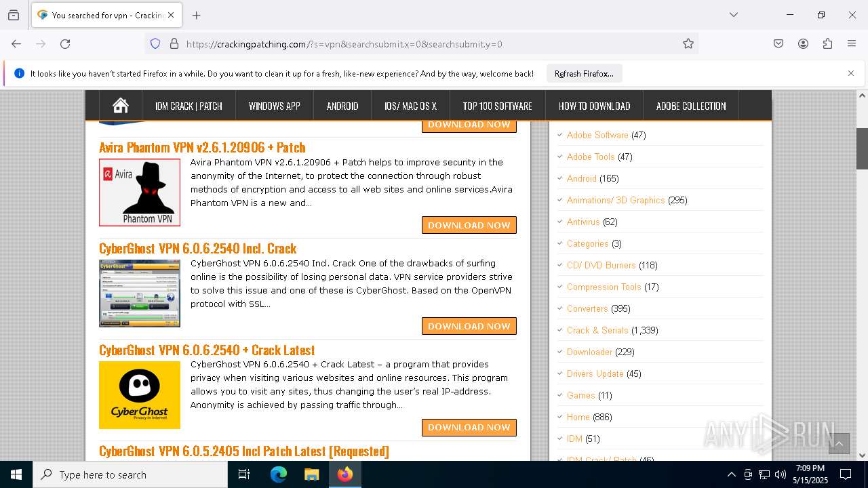The height and width of the screenshot is (488, 868).
Task: Open the network icon in the tray
Action: (x=764, y=474)
